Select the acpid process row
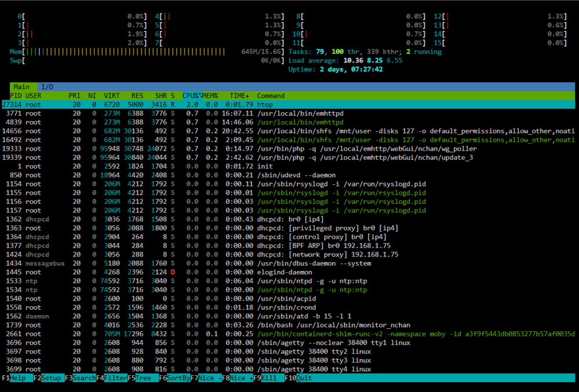579x392 pixels. (x=288, y=299)
